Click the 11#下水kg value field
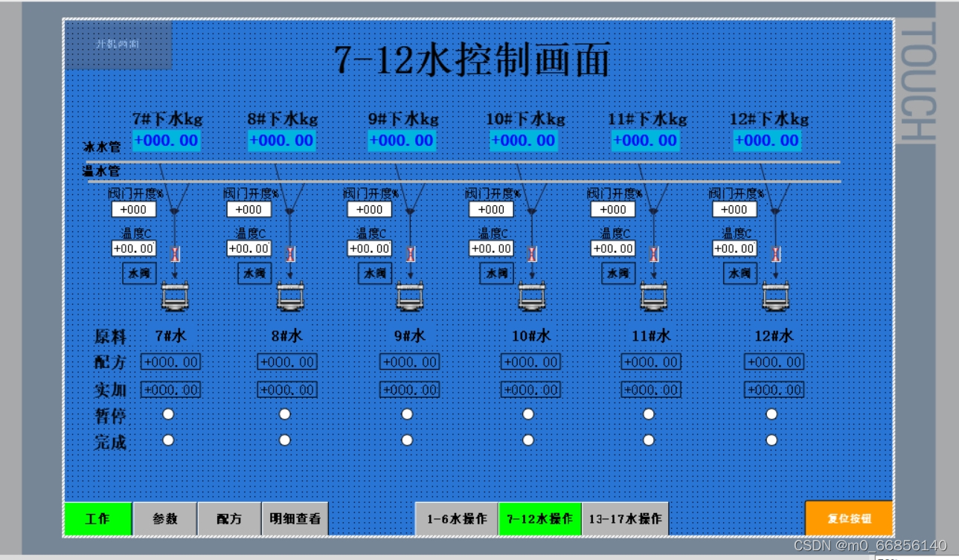The height and width of the screenshot is (560, 959). pyautogui.click(x=646, y=141)
